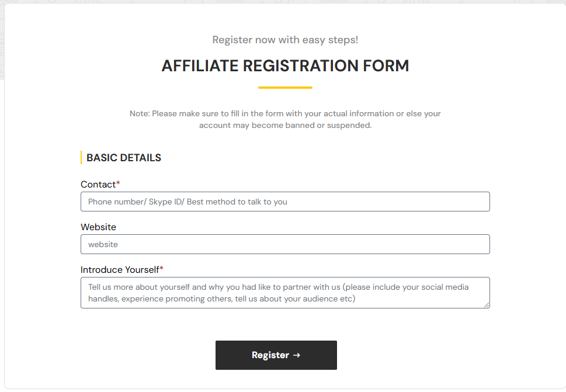The image size is (566, 392).
Task: Click the 'Register now with easy steps!' subtitle
Action: [285, 40]
